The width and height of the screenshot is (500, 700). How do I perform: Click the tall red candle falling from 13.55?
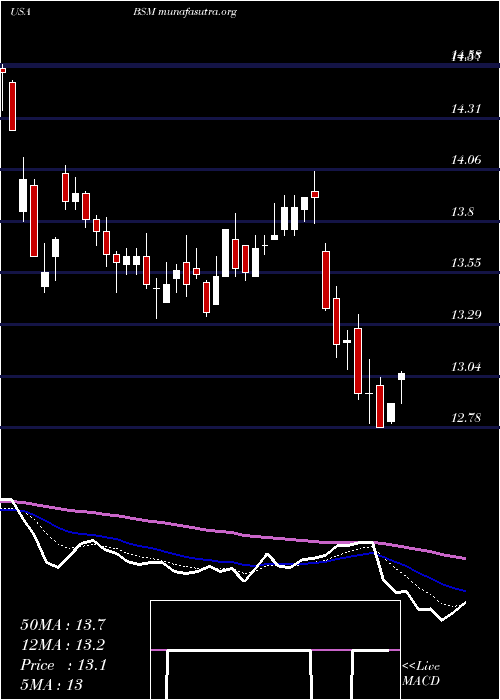(x=326, y=280)
